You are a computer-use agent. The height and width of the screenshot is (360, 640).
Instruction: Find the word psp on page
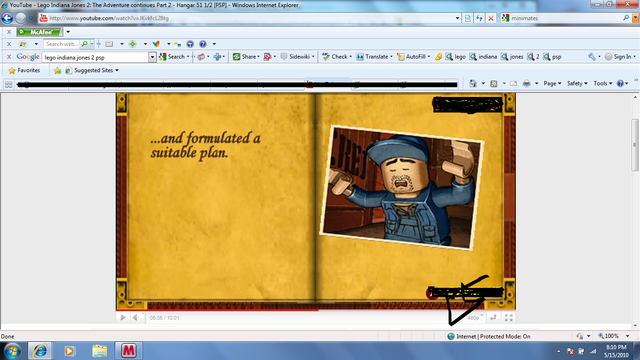point(552,57)
